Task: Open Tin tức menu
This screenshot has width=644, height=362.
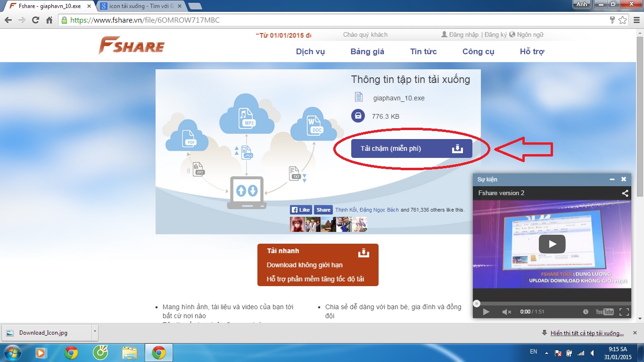Action: point(423,52)
